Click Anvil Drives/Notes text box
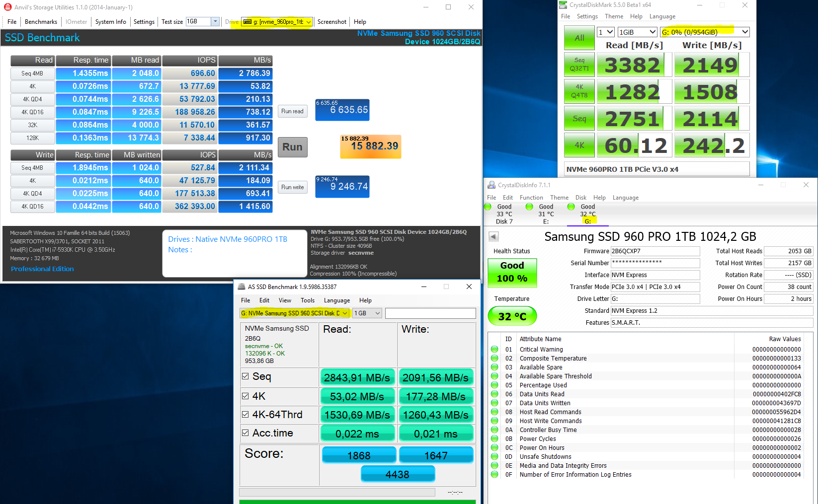This screenshot has height=504, width=818. click(235, 253)
